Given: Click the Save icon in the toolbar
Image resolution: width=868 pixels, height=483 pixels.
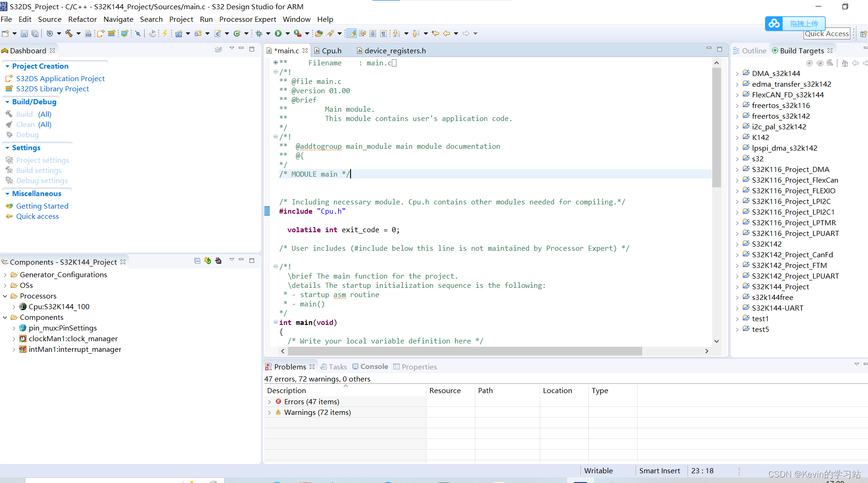Looking at the screenshot, I should pos(24,33).
